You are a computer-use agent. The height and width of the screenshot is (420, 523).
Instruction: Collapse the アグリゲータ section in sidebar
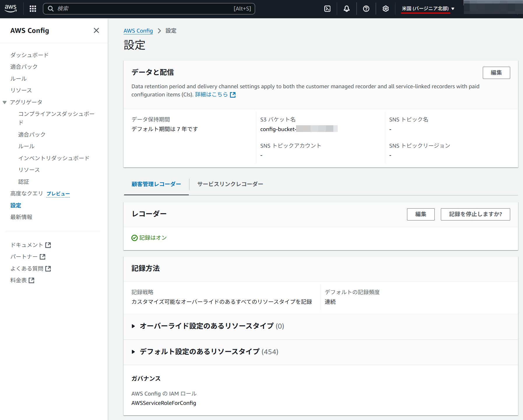tap(5, 102)
